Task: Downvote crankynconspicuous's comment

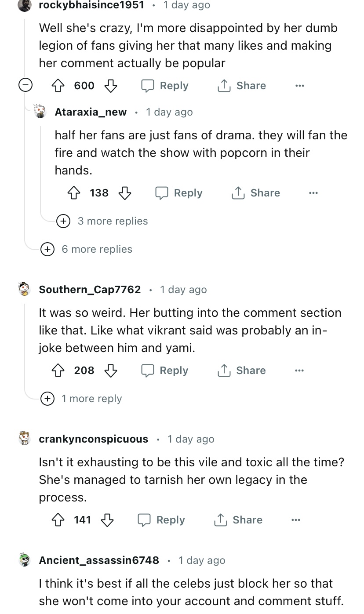Action: click(x=107, y=520)
